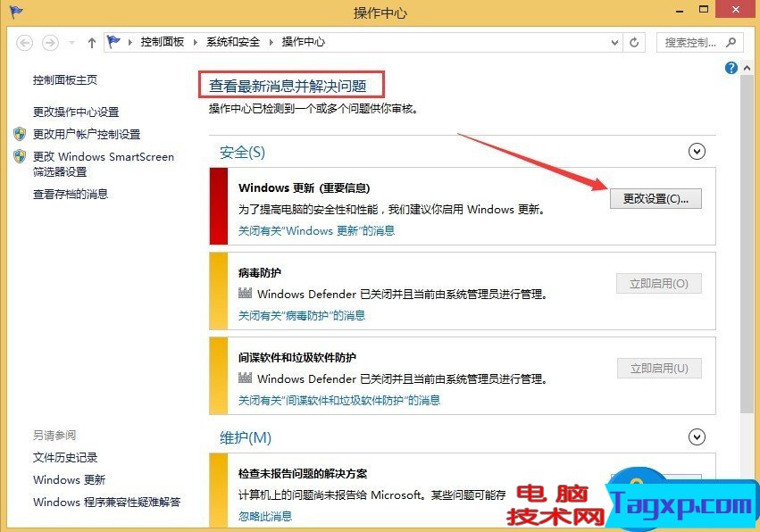Expand arrow after 控制面板 breadcrumb
The image size is (760, 532).
(196, 43)
